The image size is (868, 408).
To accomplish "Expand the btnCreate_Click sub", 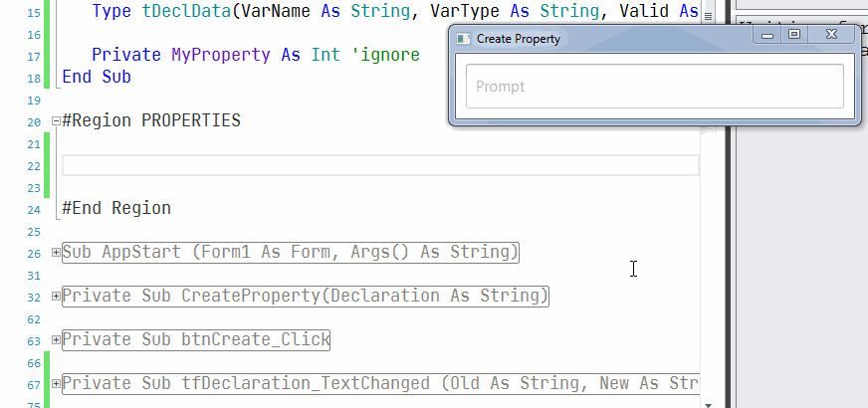I will [x=56, y=340].
